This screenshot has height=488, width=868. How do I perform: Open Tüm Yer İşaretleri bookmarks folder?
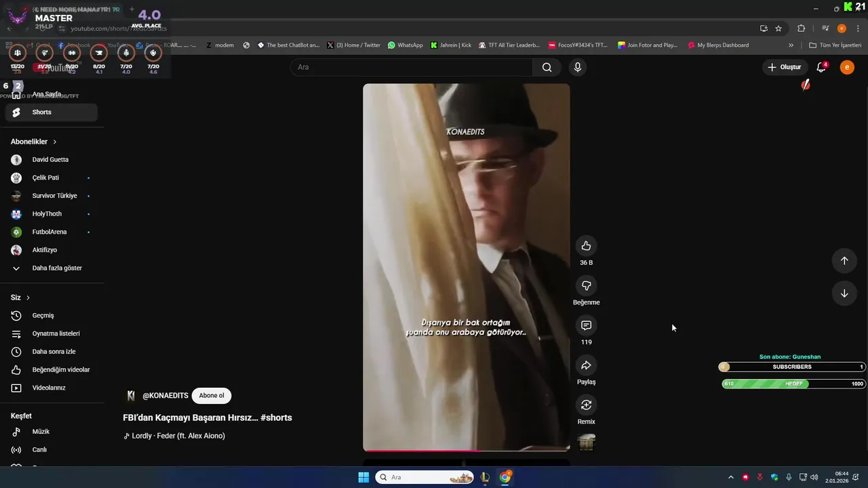(835, 45)
